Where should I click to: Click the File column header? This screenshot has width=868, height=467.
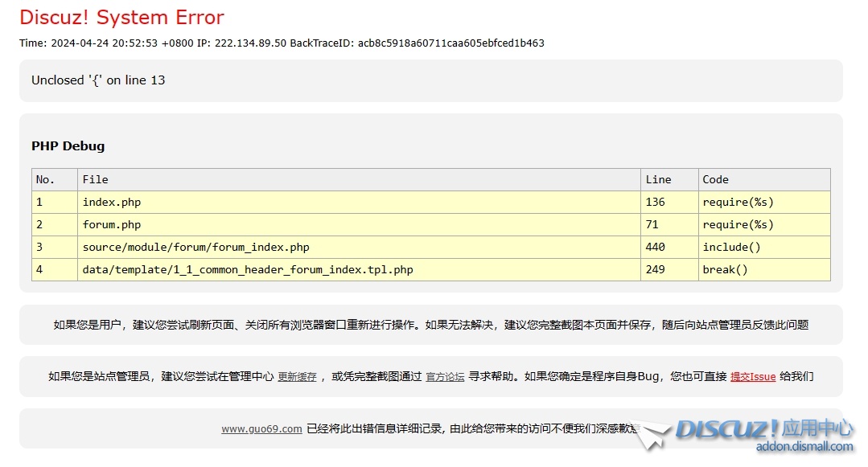pos(95,179)
